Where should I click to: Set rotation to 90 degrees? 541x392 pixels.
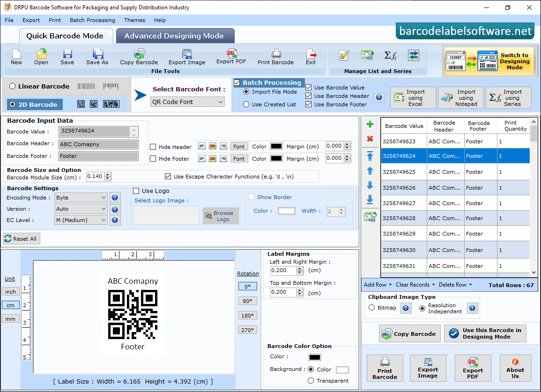click(x=247, y=301)
